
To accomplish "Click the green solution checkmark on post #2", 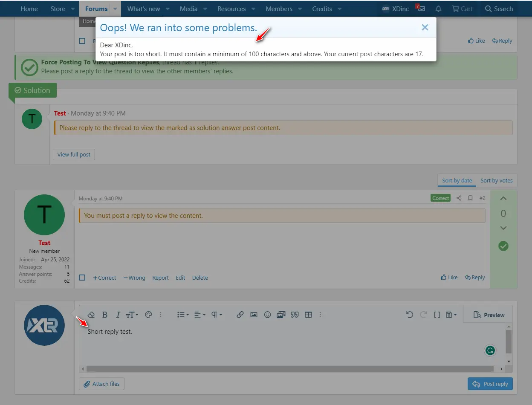I will pos(503,246).
